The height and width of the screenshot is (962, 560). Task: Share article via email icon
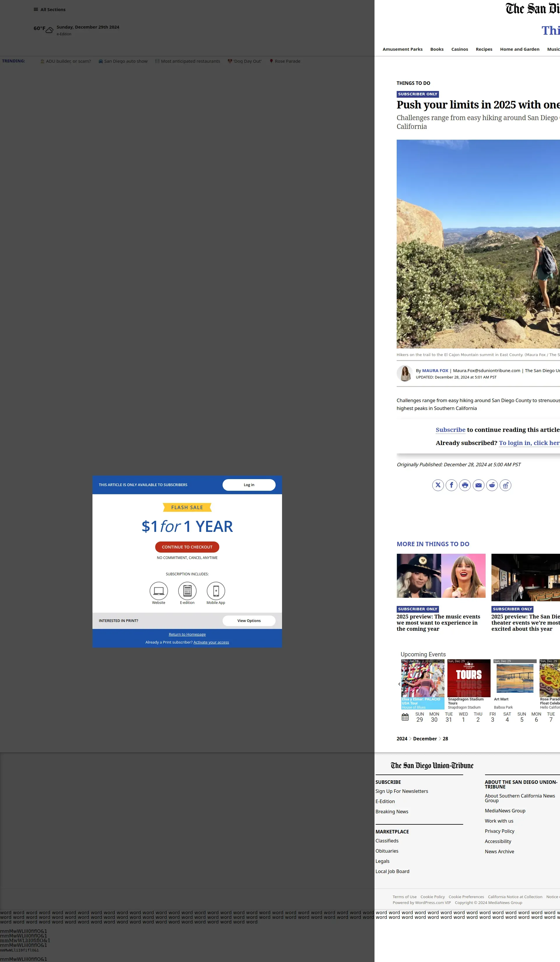point(478,485)
